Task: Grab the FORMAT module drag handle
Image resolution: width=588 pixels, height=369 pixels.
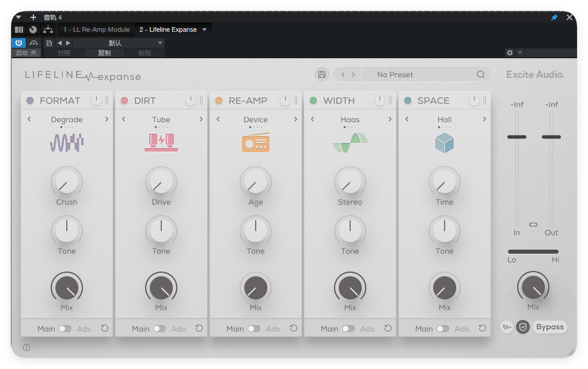Action: click(107, 100)
